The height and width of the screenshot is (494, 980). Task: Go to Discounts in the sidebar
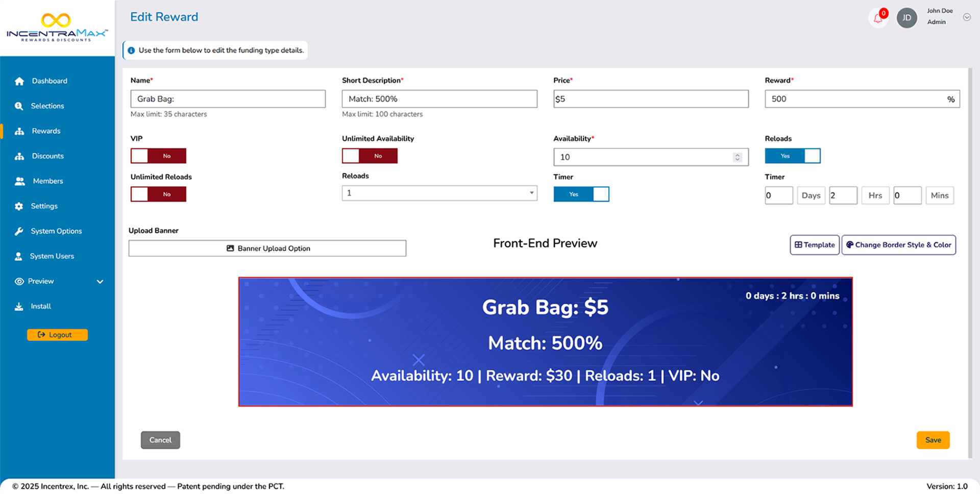[x=47, y=156]
